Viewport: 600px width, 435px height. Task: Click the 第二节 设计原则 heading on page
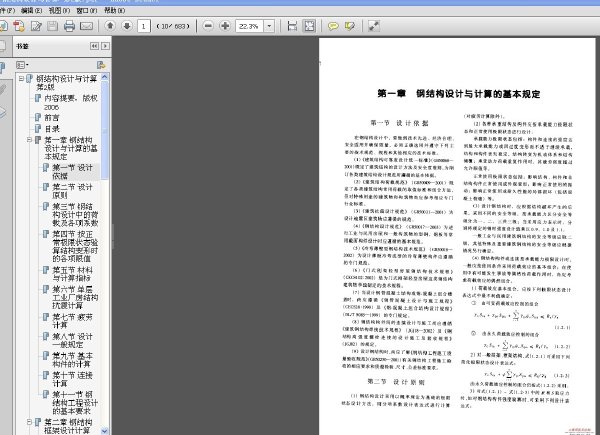(x=396, y=382)
